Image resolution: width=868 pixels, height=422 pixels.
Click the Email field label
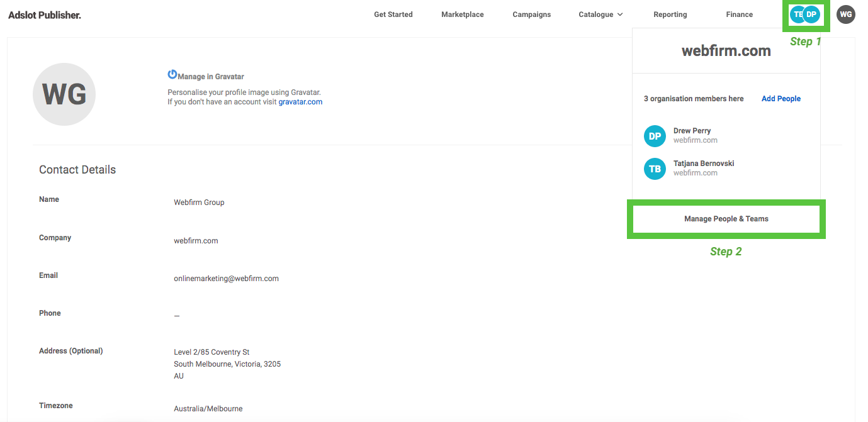click(x=48, y=275)
